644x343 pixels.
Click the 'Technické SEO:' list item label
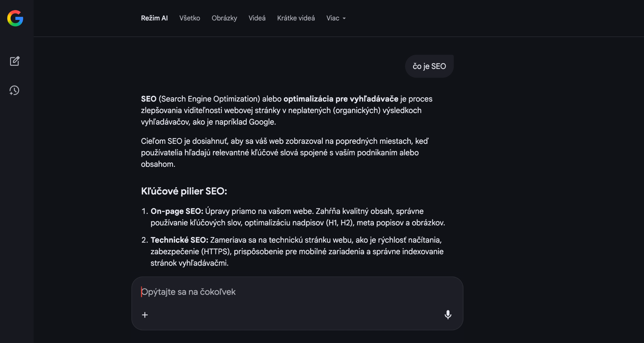[179, 240]
